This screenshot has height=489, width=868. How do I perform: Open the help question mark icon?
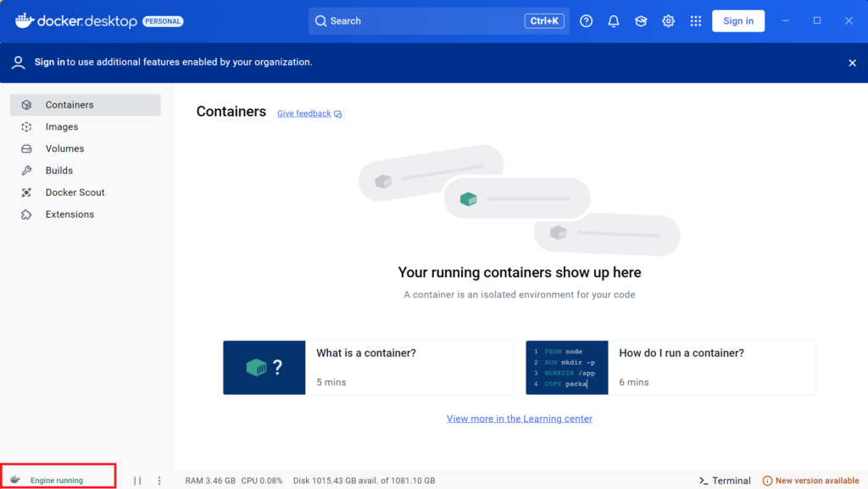point(586,21)
